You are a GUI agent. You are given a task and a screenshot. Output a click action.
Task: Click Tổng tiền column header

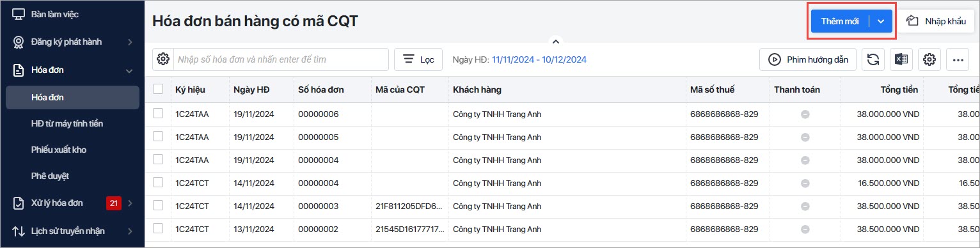899,89
